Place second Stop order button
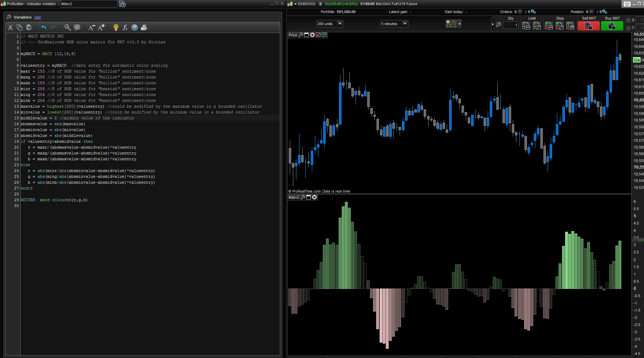644x358 pixels. click(x=559, y=26)
